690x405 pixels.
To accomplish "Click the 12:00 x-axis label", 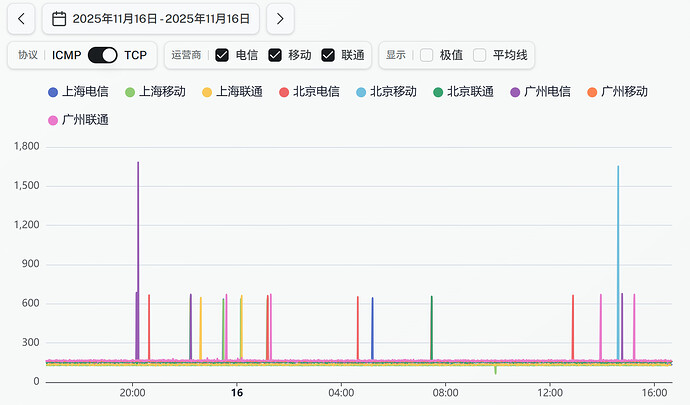I will [550, 393].
